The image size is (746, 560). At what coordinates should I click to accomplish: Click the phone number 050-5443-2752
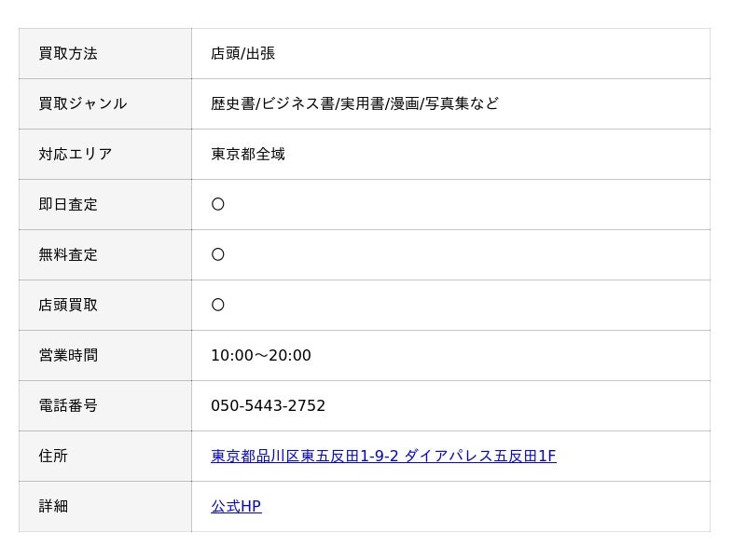pyautogui.click(x=269, y=405)
